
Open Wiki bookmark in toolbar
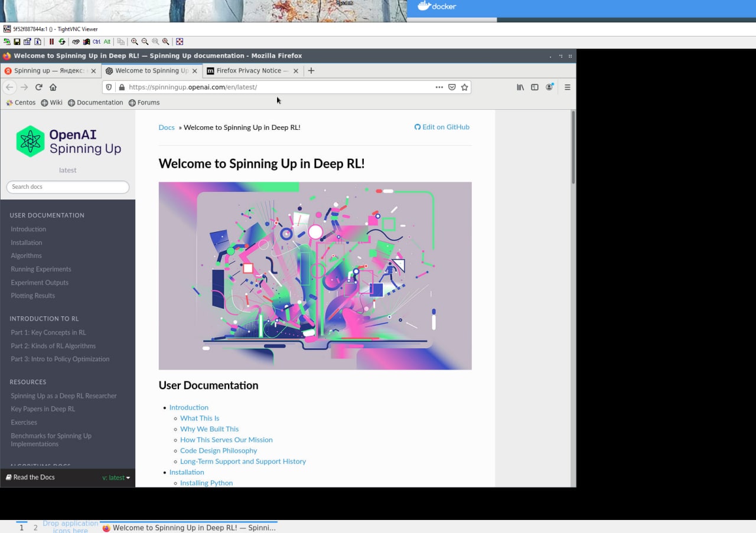51,102
